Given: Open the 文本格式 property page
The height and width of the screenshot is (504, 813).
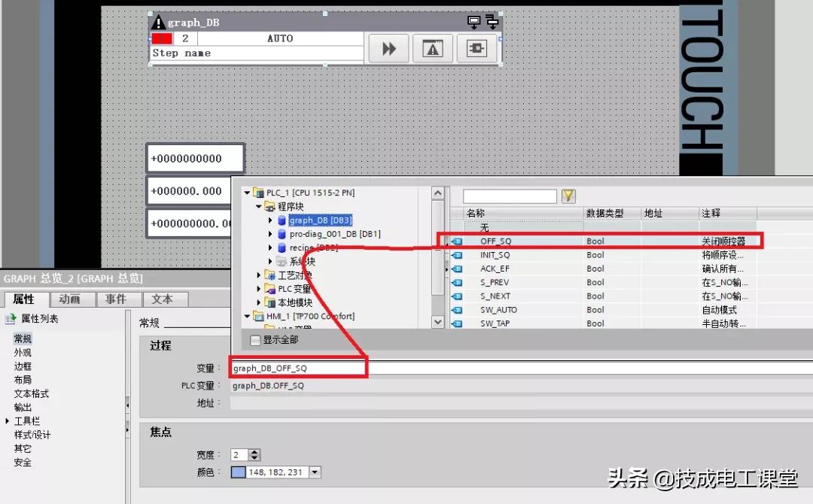Looking at the screenshot, I should (32, 393).
